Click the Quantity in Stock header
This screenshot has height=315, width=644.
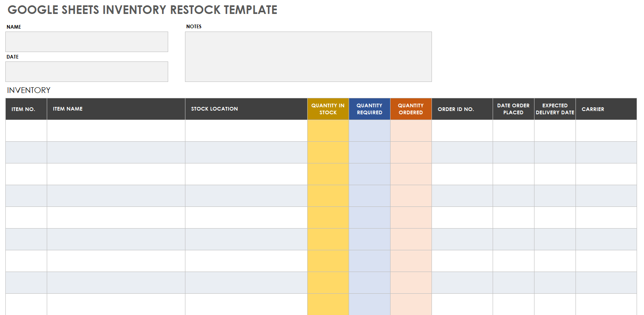328,109
